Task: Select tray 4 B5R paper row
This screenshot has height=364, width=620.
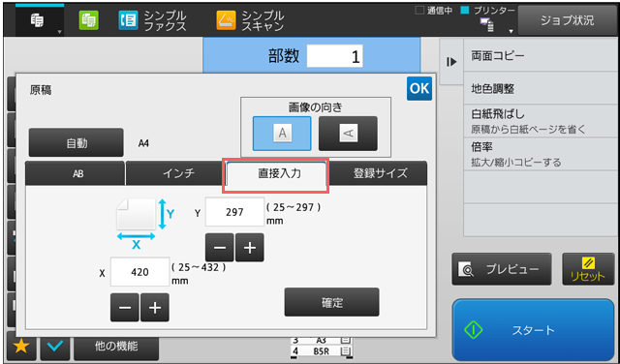Action: (322, 351)
